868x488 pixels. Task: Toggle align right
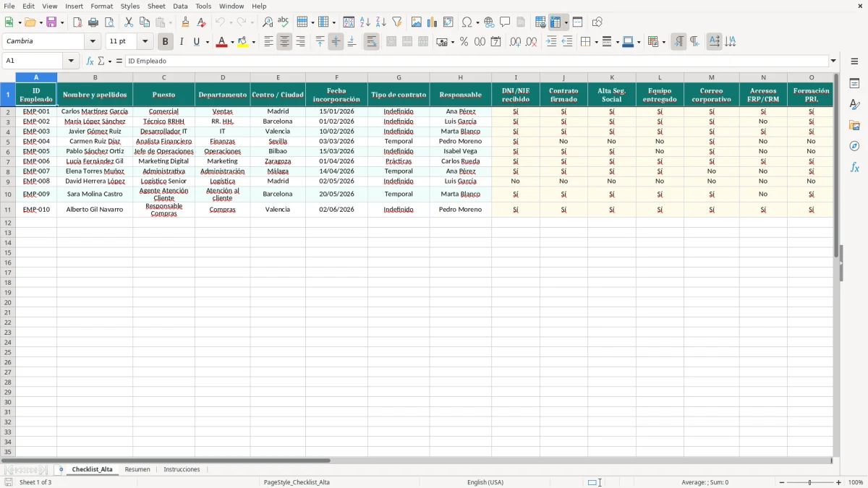[x=300, y=42]
